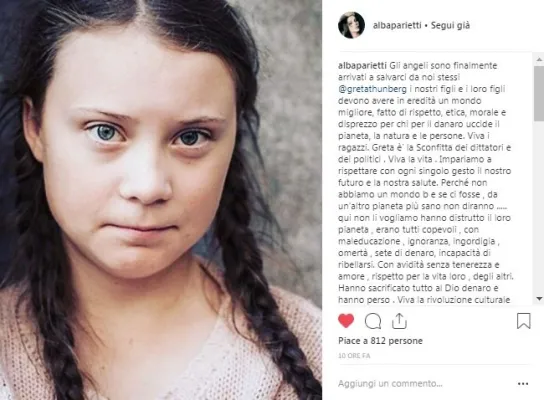Open more options three-dot menu
Viewport: 544px width, 400px height.
[523, 384]
